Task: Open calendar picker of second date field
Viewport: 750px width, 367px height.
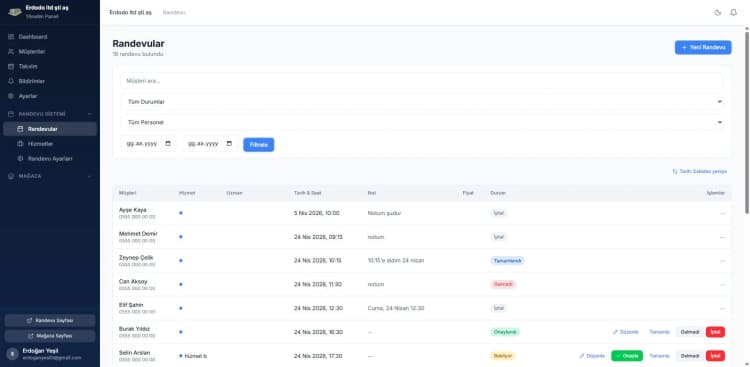Action: coord(229,144)
